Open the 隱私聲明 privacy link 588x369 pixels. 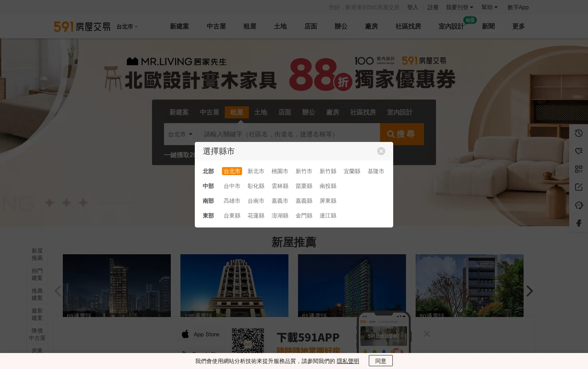[x=348, y=361]
